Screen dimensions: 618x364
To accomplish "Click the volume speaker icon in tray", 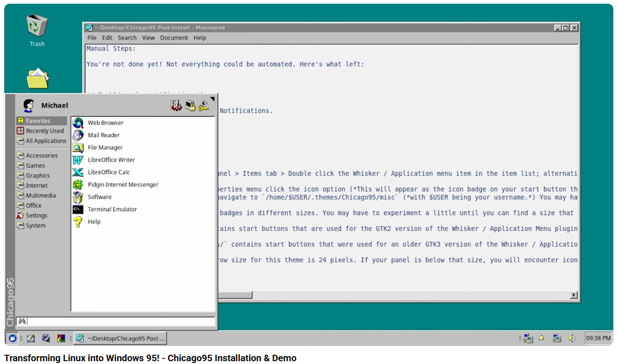I will 572,338.
